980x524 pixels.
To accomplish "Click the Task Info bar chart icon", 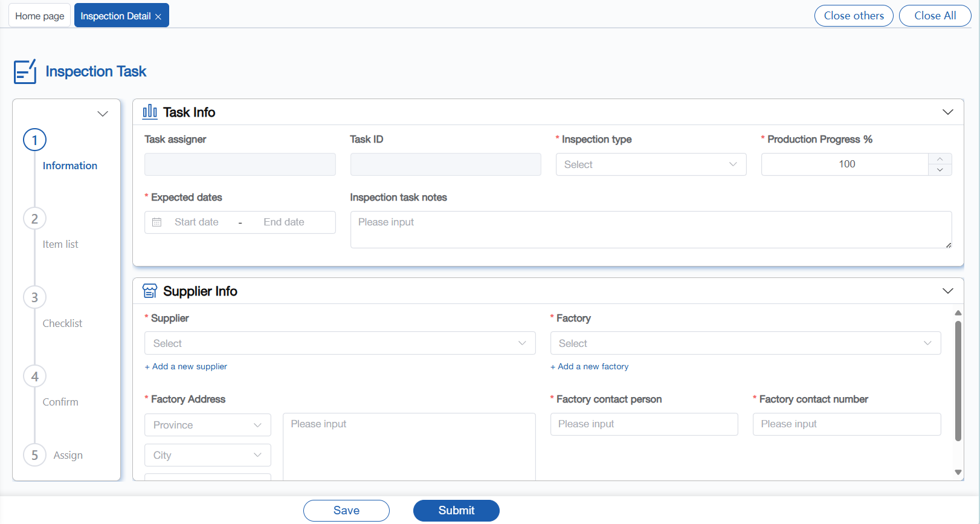I will click(150, 112).
